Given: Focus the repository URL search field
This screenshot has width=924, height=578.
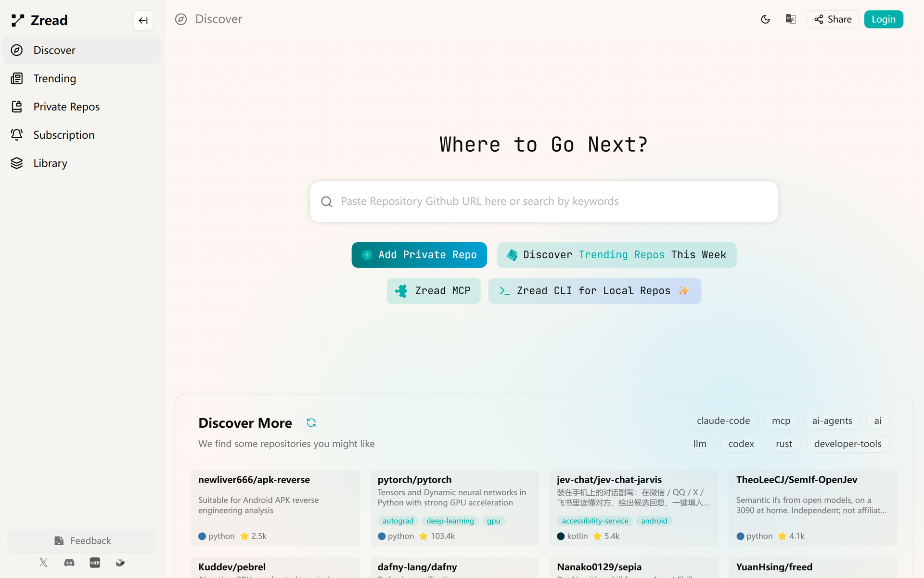Looking at the screenshot, I should point(544,201).
